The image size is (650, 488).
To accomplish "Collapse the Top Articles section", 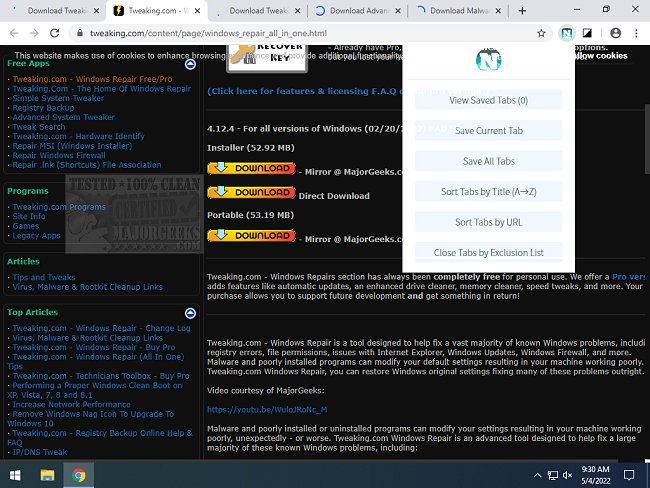I will click(190, 313).
